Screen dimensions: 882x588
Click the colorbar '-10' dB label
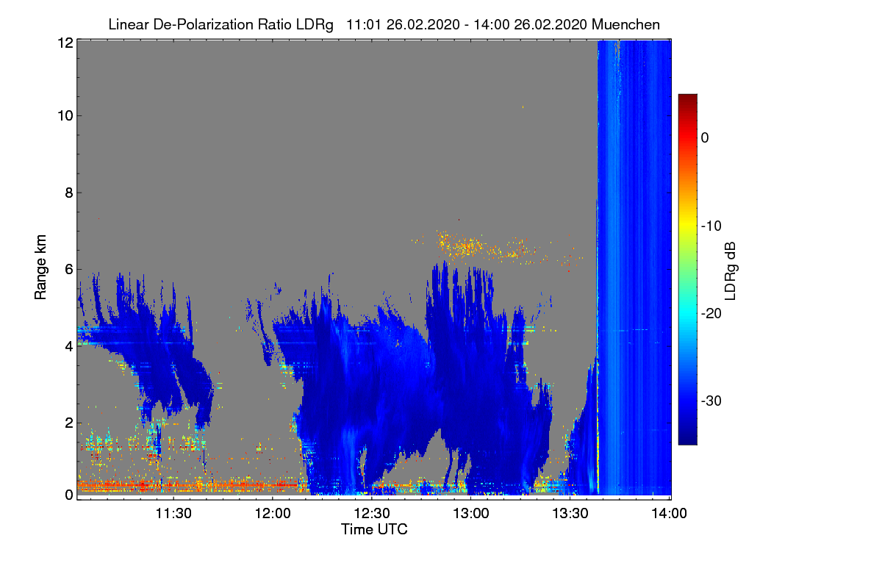(711, 226)
